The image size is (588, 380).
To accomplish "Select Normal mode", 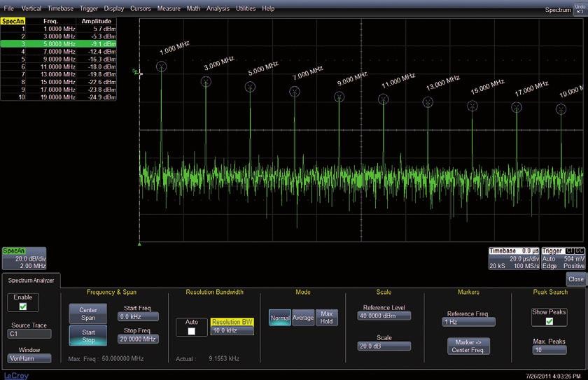I will point(280,318).
